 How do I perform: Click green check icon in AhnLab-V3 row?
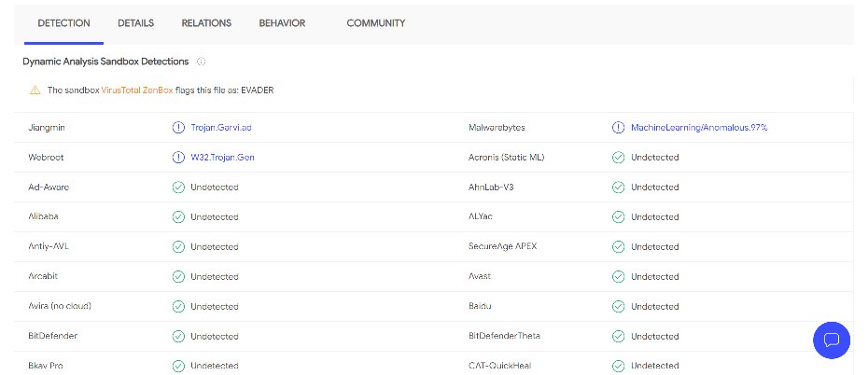click(x=619, y=187)
